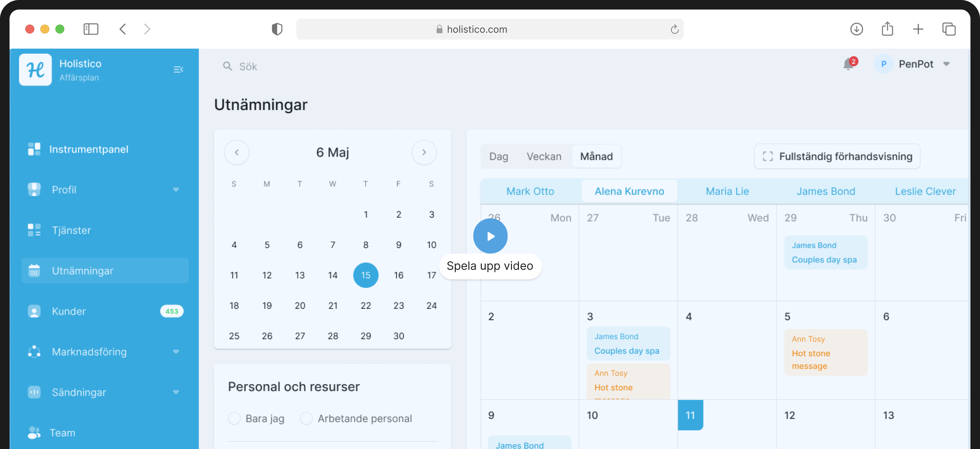This screenshot has height=449, width=980.
Task: Go to next month in mini calendar
Action: pos(424,152)
